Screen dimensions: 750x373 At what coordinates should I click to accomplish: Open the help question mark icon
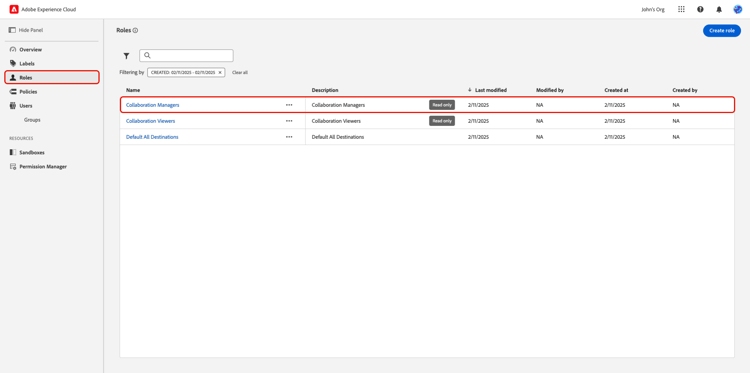tap(700, 9)
